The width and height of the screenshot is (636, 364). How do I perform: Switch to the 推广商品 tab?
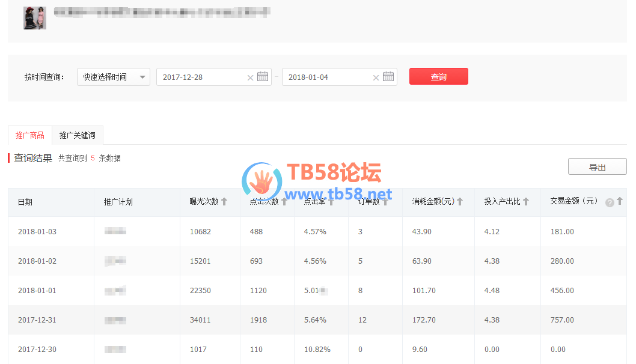click(x=30, y=135)
